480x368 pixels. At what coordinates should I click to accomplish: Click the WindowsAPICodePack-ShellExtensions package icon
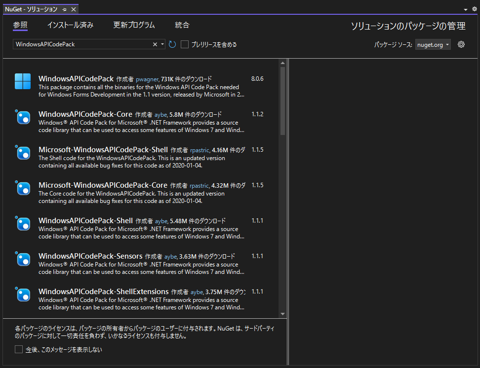pyautogui.click(x=23, y=295)
